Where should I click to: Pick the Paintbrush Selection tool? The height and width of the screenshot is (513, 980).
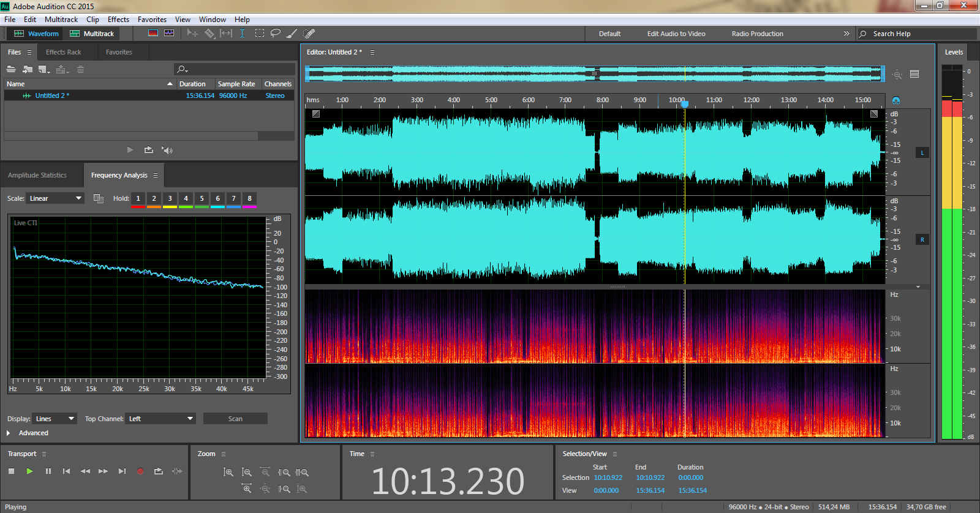(x=292, y=33)
